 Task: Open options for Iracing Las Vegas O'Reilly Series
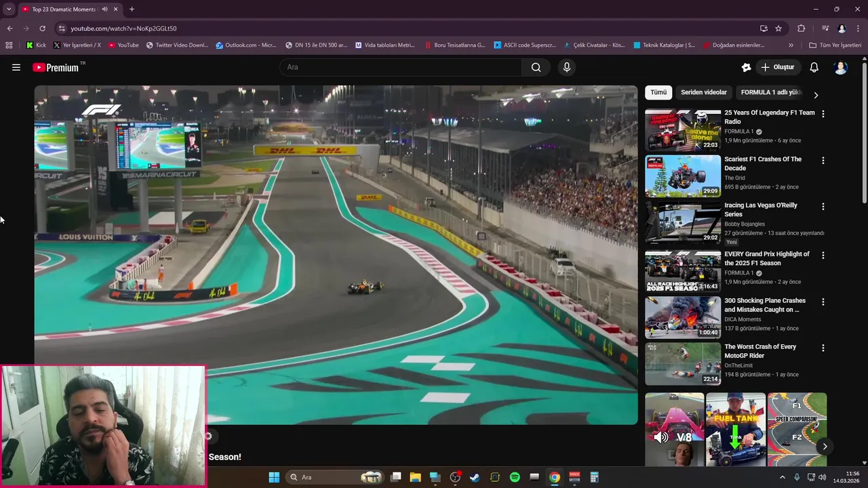(x=823, y=207)
